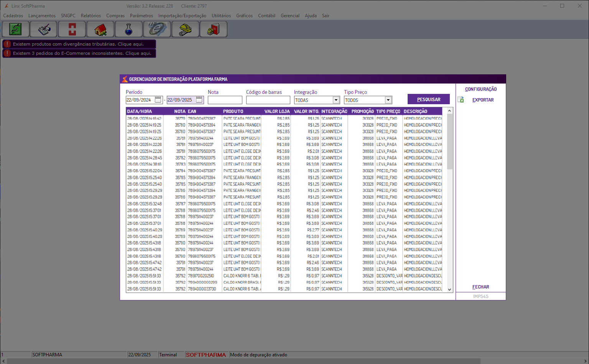Click the EXPORTAR link
This screenshot has width=589, height=364.
click(x=483, y=100)
